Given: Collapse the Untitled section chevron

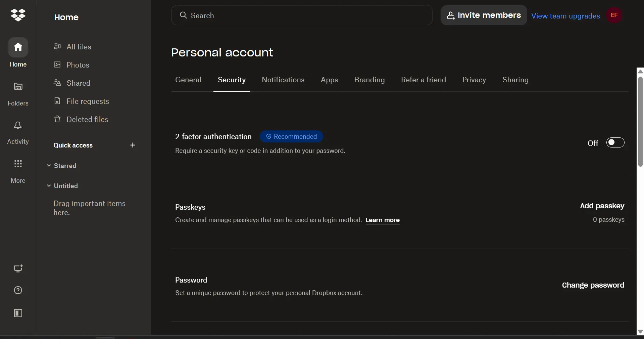Looking at the screenshot, I should 49,186.
